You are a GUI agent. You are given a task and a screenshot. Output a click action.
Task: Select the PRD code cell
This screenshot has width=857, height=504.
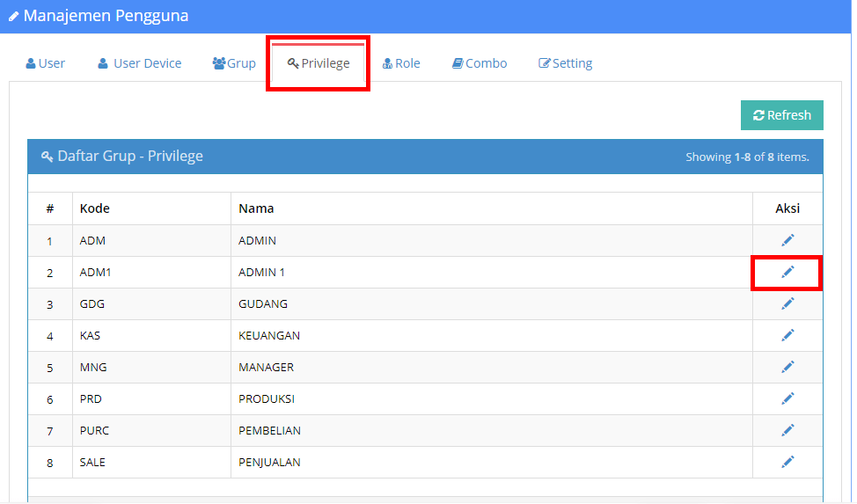click(x=151, y=399)
